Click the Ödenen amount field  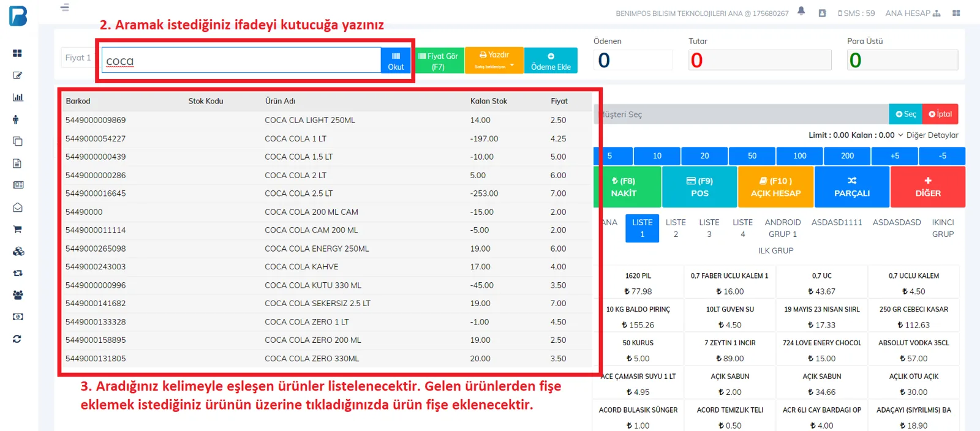633,60
